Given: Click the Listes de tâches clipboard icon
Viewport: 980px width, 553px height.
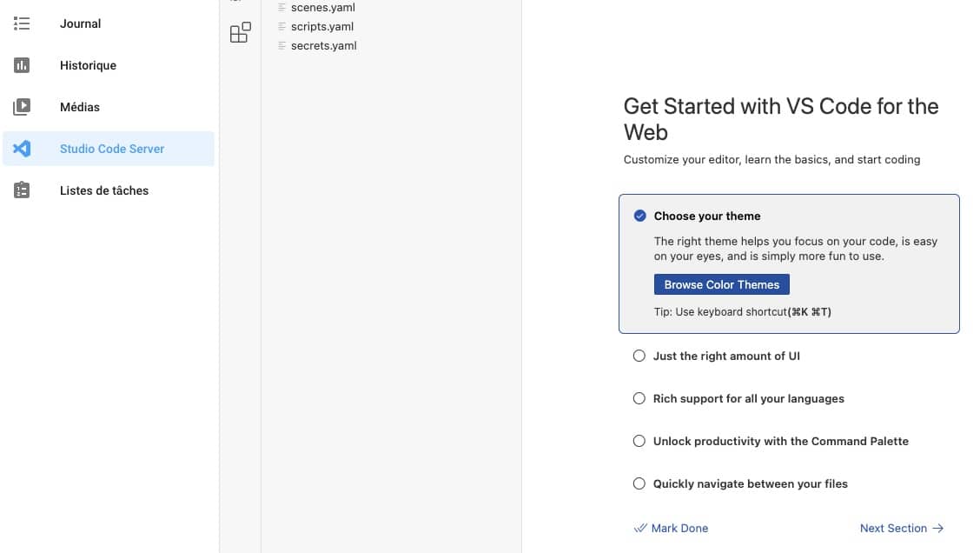Looking at the screenshot, I should pyautogui.click(x=21, y=190).
